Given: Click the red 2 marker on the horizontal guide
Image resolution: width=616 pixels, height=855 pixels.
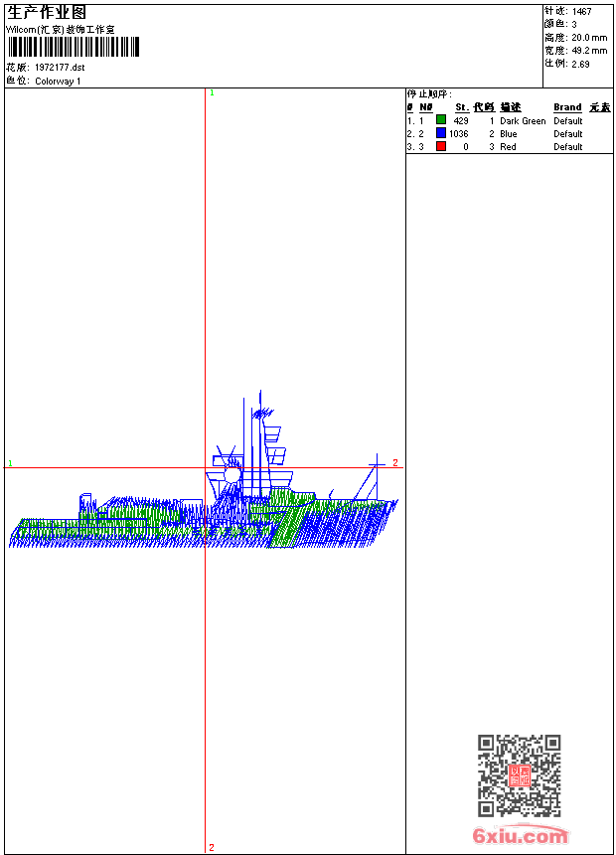Looking at the screenshot, I should (x=395, y=463).
